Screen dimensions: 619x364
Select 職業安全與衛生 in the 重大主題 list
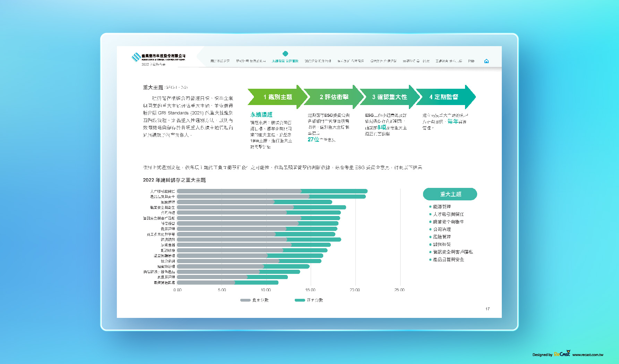point(448,222)
